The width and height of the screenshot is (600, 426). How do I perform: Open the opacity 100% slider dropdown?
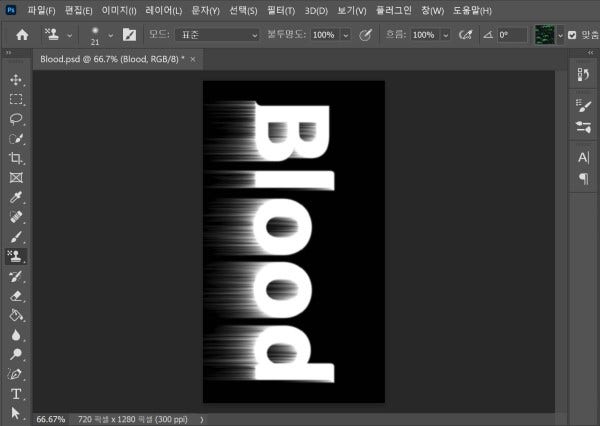[346, 35]
